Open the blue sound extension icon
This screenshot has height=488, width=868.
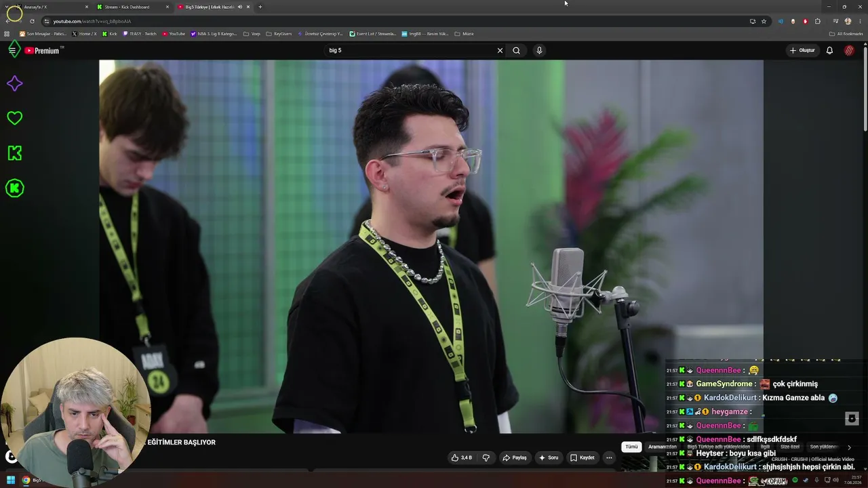[781, 21]
